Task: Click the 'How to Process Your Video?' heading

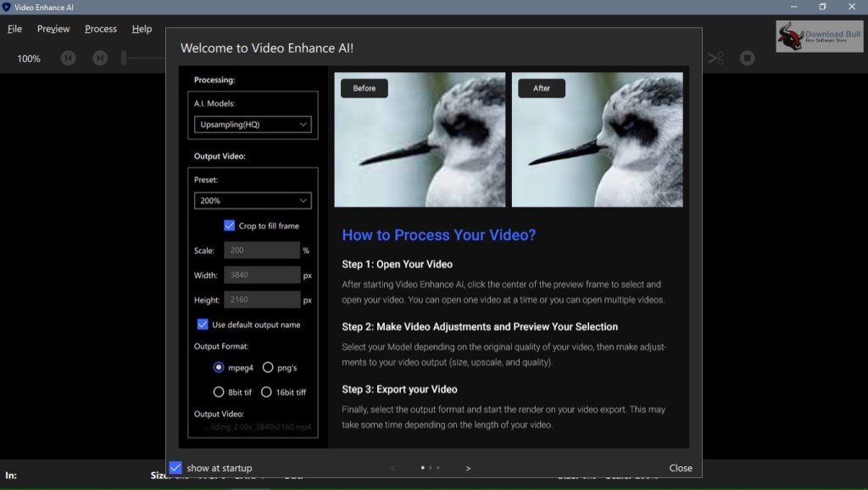Action: point(439,235)
